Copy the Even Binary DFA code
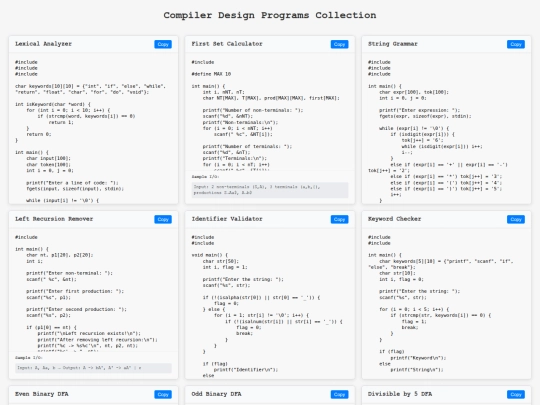This screenshot has height=405, width=540. [163, 394]
